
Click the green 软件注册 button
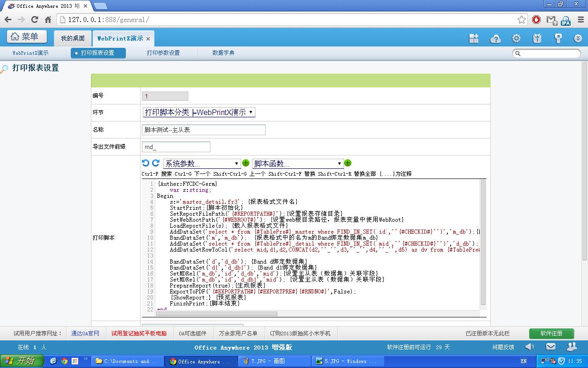point(551,333)
